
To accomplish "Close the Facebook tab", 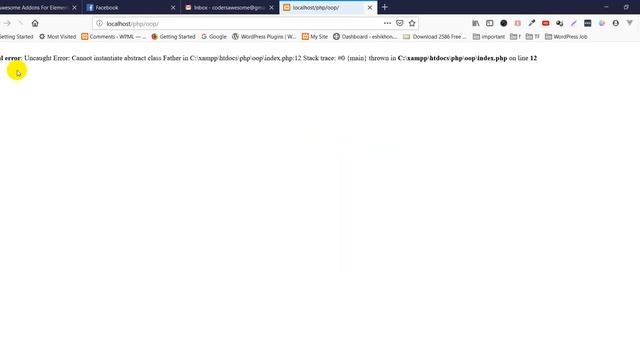I will [x=173, y=7].
